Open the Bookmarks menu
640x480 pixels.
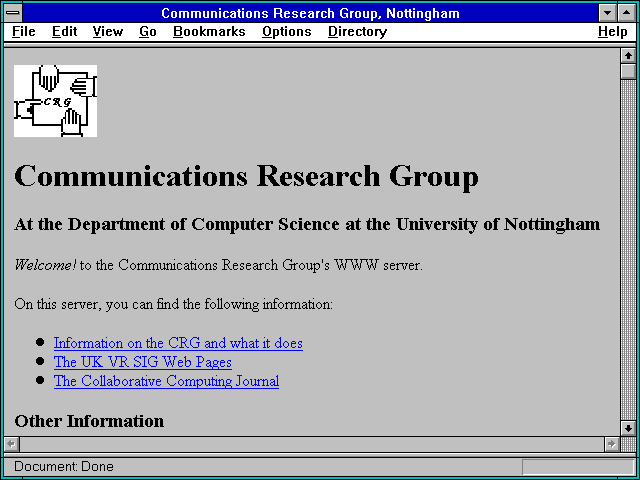click(x=209, y=31)
